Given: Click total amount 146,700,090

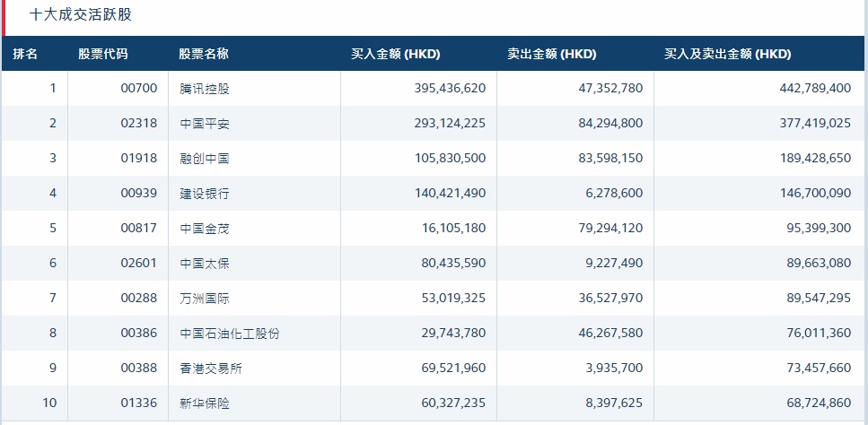Looking at the screenshot, I should (815, 193).
